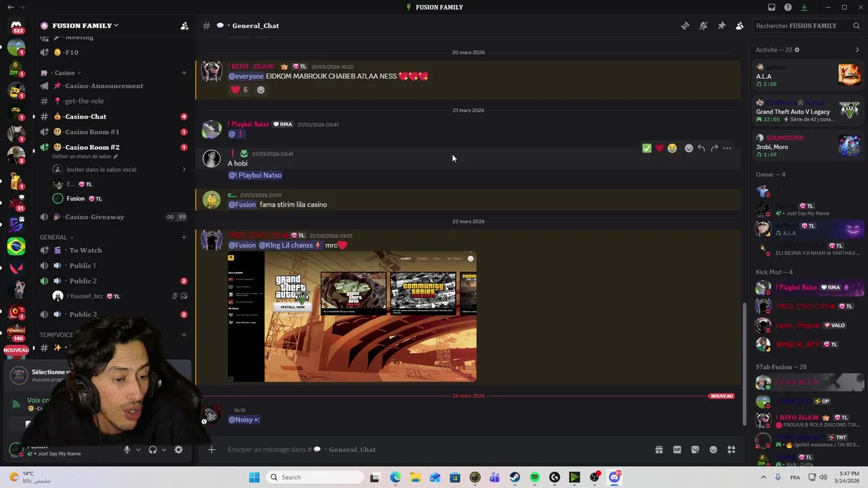Open the Help question mark icon

tap(788, 7)
